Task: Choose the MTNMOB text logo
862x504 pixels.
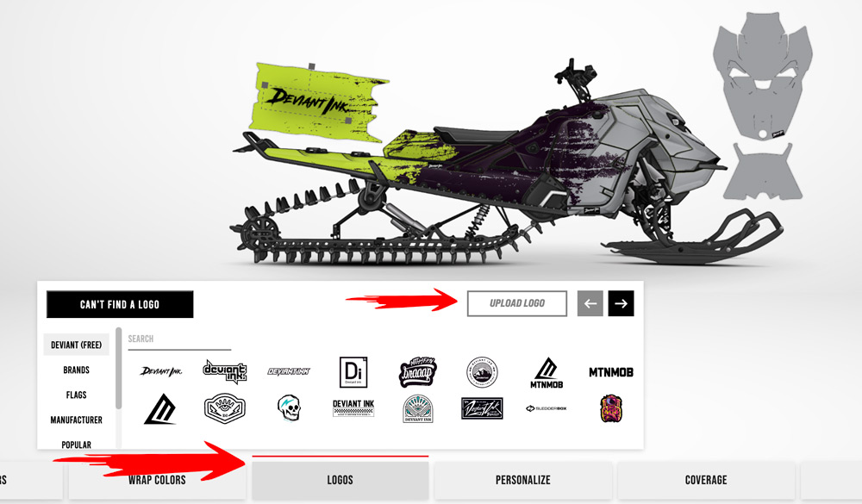Action: [611, 372]
